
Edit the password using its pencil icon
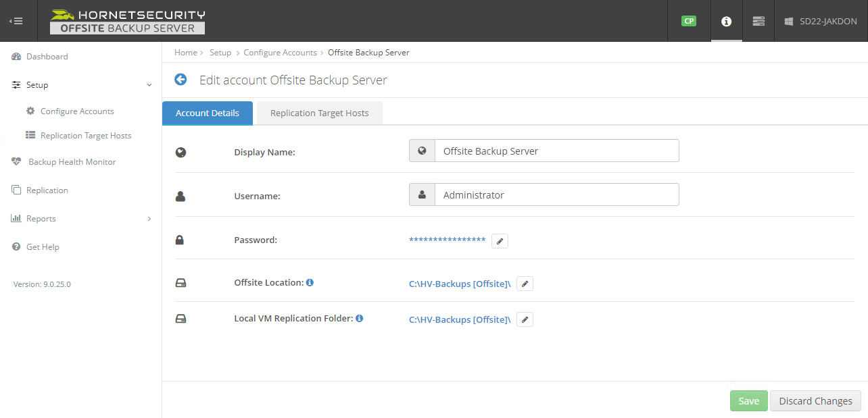(499, 240)
